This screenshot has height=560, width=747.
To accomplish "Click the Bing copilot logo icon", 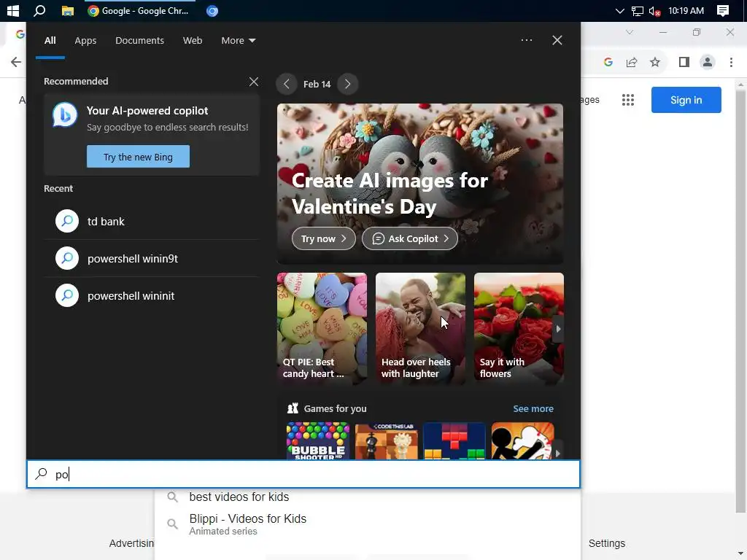I will point(65,114).
